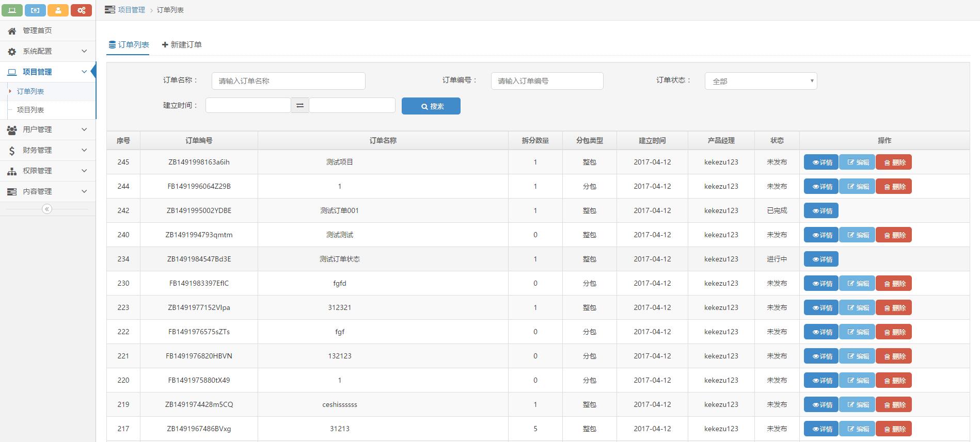This screenshot has width=980, height=442.
Task: Click the 项目管理 breadcrumb link
Action: 131,10
